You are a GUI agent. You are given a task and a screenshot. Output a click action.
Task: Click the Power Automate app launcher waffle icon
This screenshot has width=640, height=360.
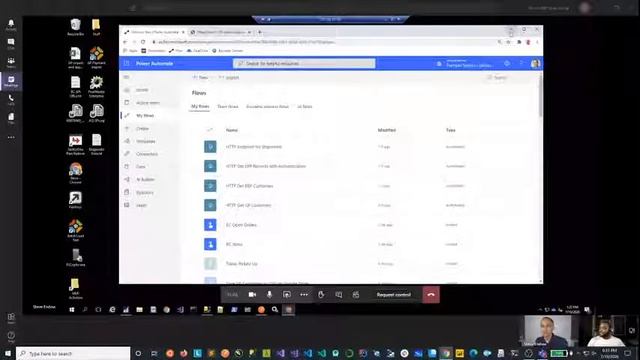[x=127, y=63]
